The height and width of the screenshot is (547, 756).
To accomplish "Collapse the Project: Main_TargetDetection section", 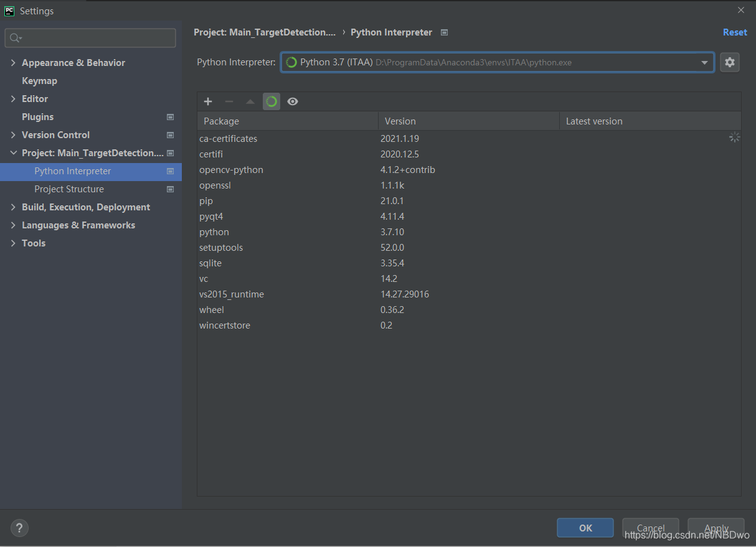I will tap(13, 153).
